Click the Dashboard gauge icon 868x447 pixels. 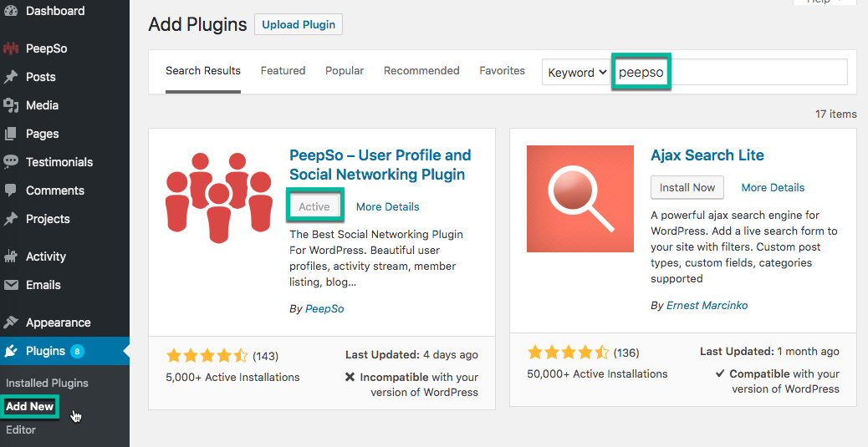11,11
